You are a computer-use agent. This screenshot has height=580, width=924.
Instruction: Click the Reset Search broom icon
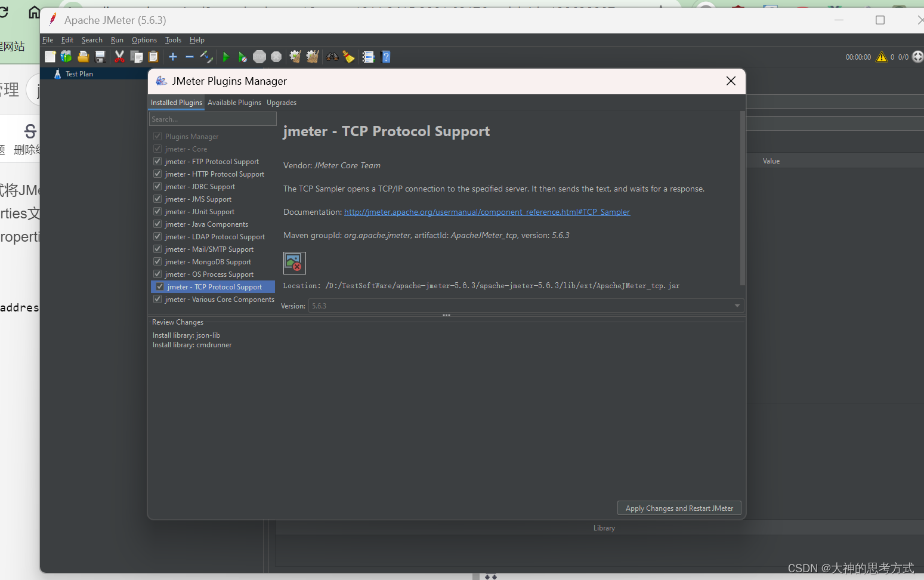coord(349,57)
